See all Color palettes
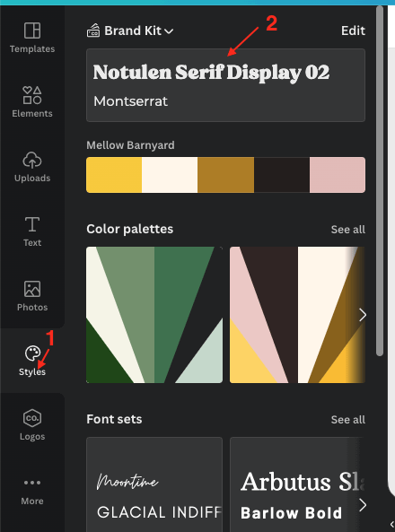 348,230
